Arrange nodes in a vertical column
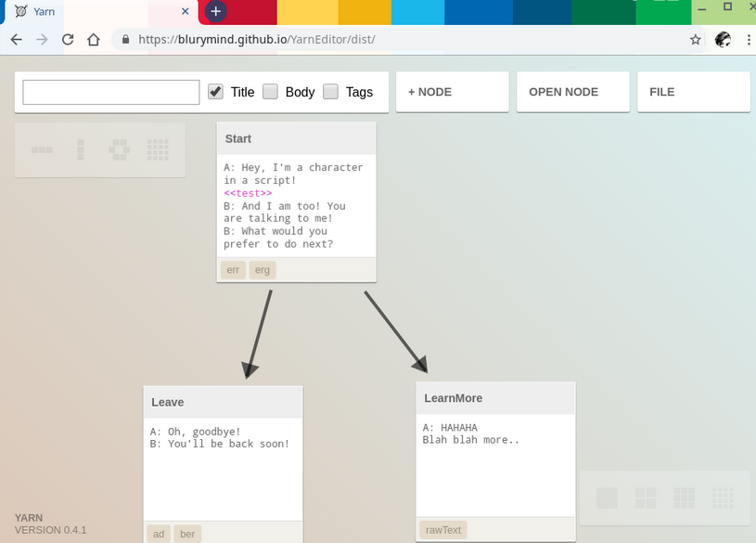The image size is (756, 543). (81, 149)
